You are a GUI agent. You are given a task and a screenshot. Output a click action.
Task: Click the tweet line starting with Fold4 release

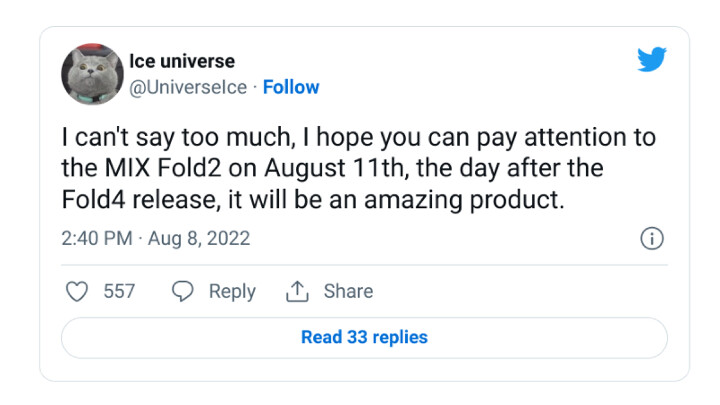point(313,200)
